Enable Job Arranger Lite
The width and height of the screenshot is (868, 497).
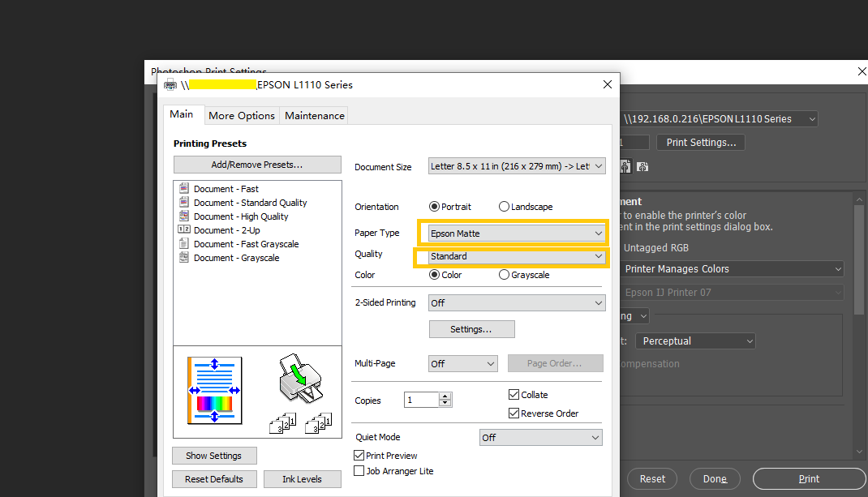click(359, 471)
